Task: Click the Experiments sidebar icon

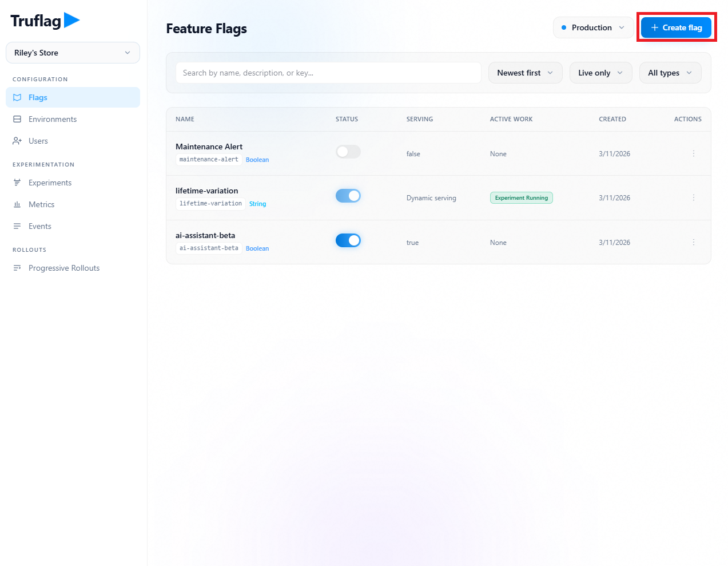Action: [x=17, y=183]
